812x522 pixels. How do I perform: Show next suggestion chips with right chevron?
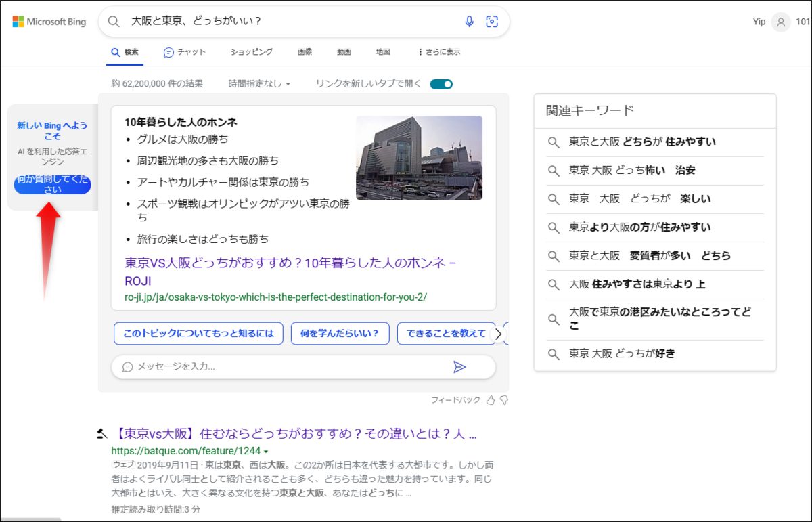tap(499, 334)
